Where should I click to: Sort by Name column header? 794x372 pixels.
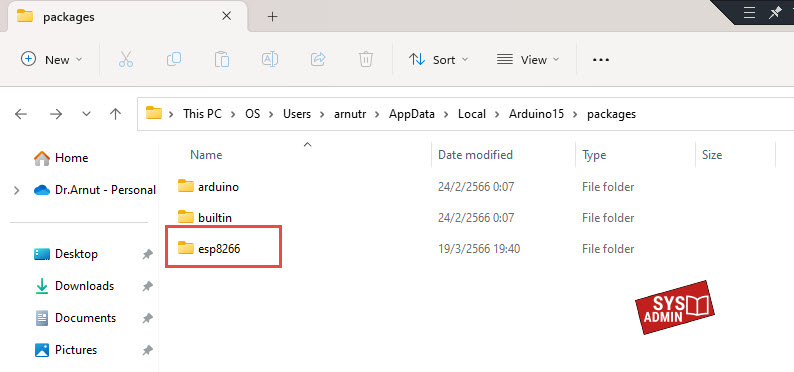(206, 155)
